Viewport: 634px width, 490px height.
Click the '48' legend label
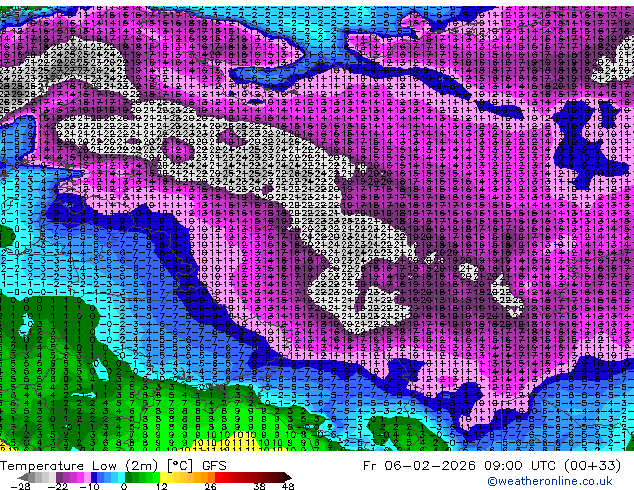pyautogui.click(x=288, y=486)
